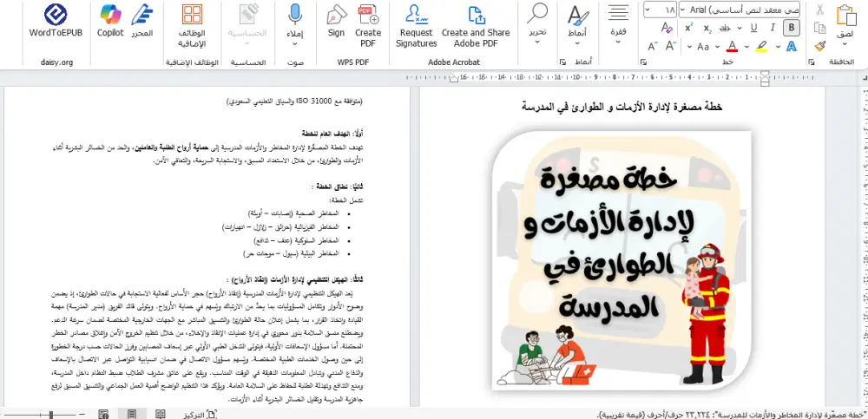Apply strikethrough formatting
This screenshot has height=419, width=868.
(725, 29)
